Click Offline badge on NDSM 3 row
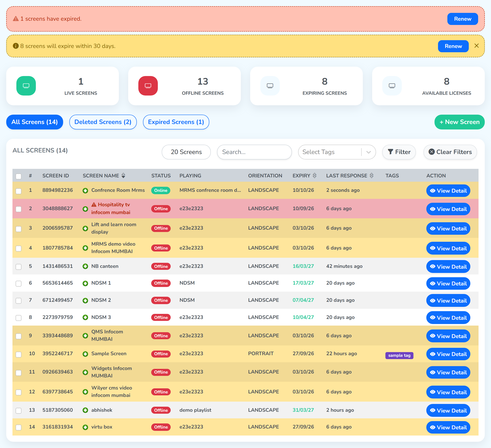 (x=161, y=317)
